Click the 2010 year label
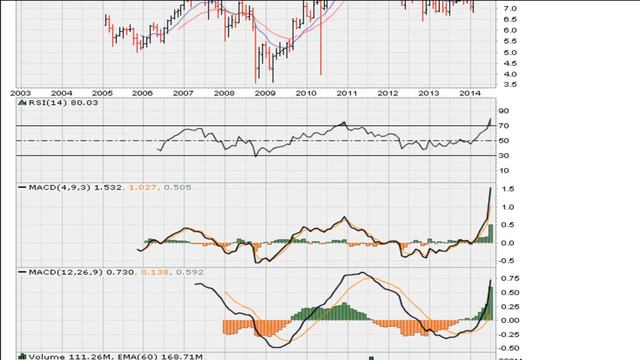This screenshot has height=360, width=640. [306, 93]
